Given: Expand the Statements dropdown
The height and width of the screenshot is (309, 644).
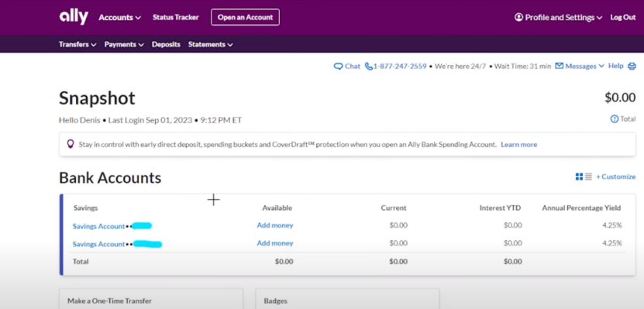Looking at the screenshot, I should 211,44.
